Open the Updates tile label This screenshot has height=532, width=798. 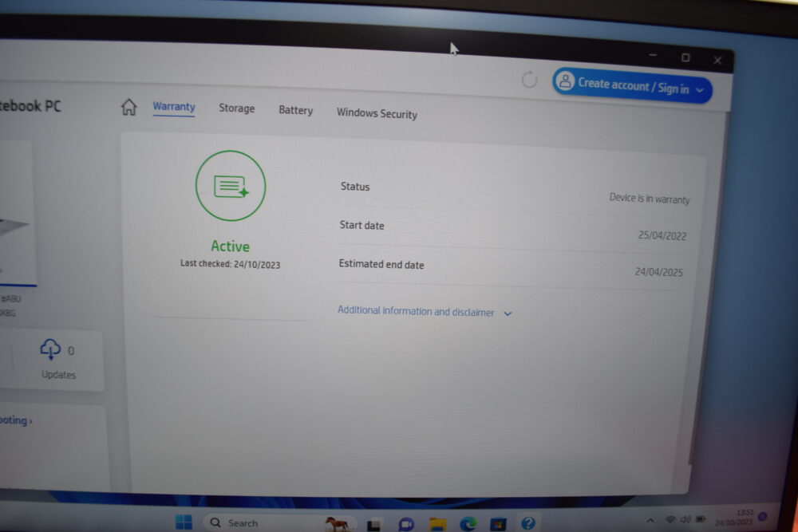click(58, 375)
